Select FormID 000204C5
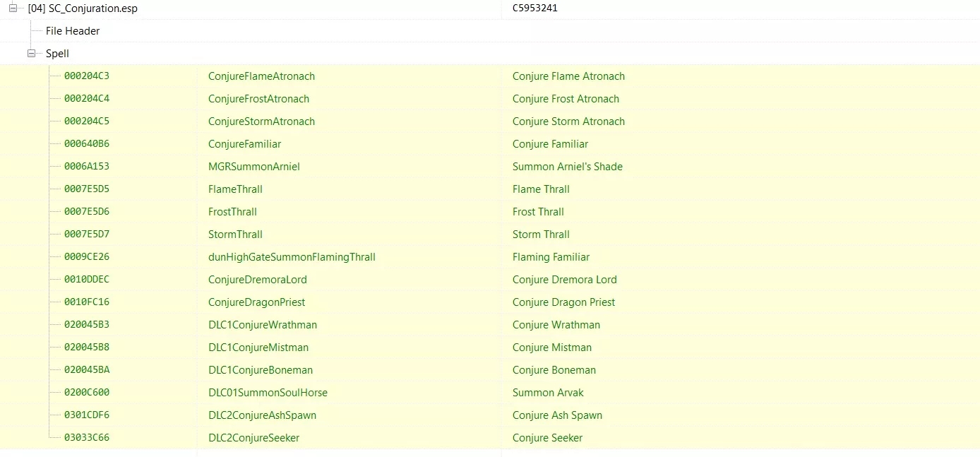Image resolution: width=980 pixels, height=457 pixels. 87,121
